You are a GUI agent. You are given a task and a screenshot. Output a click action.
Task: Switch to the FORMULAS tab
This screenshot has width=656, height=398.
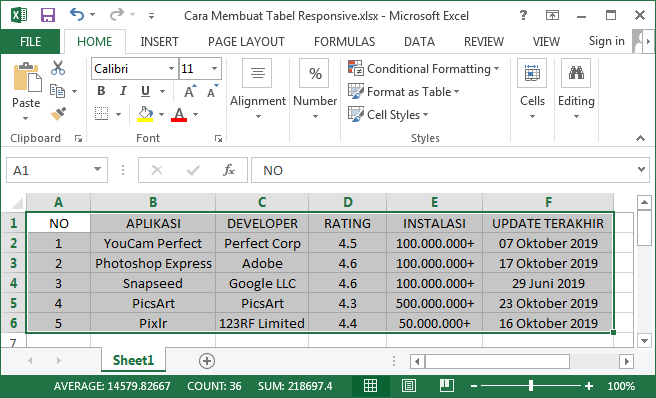(x=344, y=41)
